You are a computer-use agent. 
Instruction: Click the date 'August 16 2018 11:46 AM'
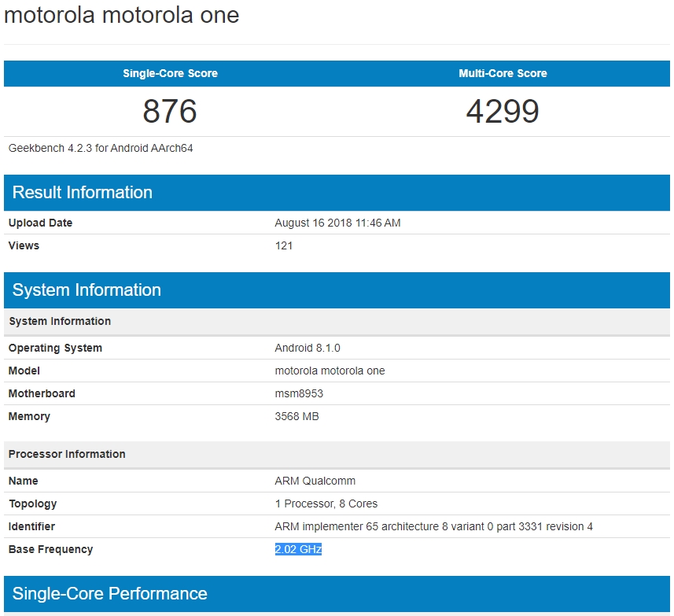pos(337,223)
